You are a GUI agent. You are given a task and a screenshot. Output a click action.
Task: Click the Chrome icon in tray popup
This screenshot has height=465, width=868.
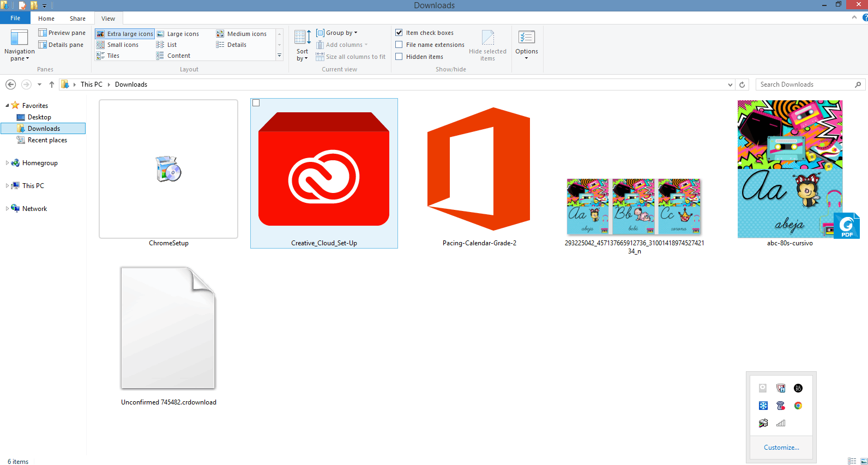click(x=798, y=406)
